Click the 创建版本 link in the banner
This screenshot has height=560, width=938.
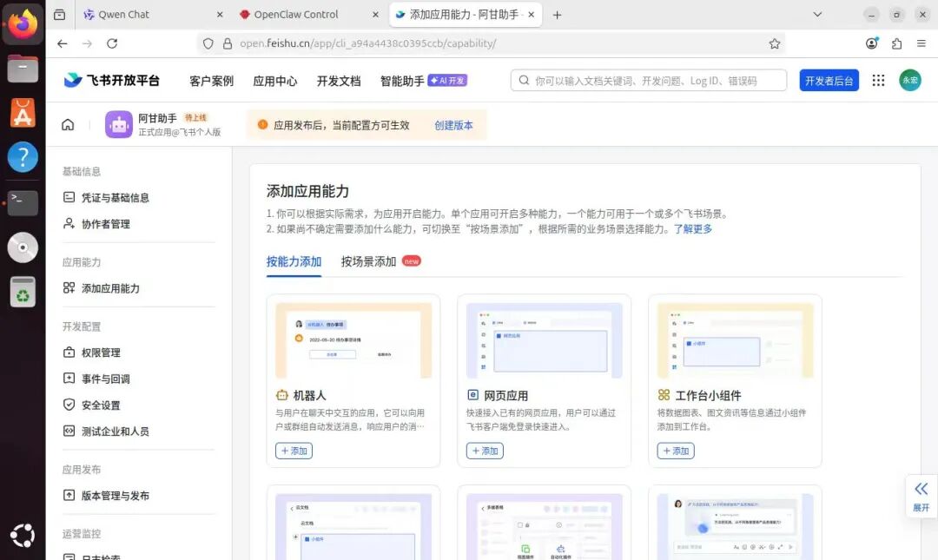[454, 124]
